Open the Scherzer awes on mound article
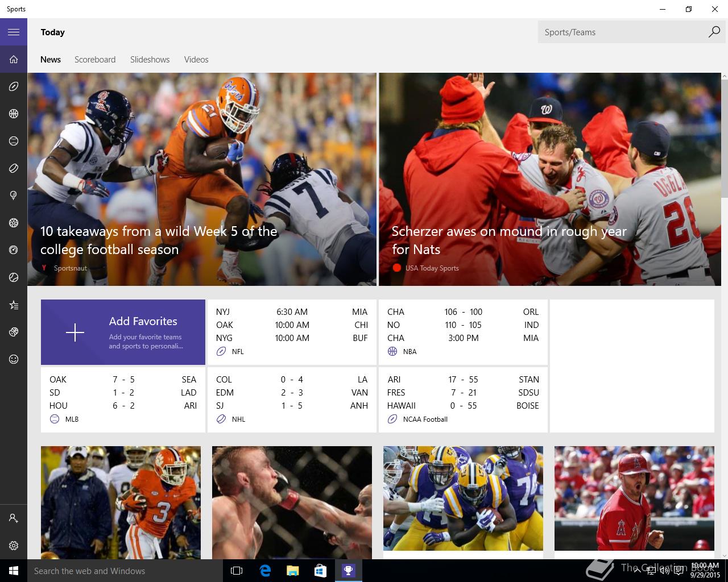The image size is (728, 582). click(x=550, y=179)
